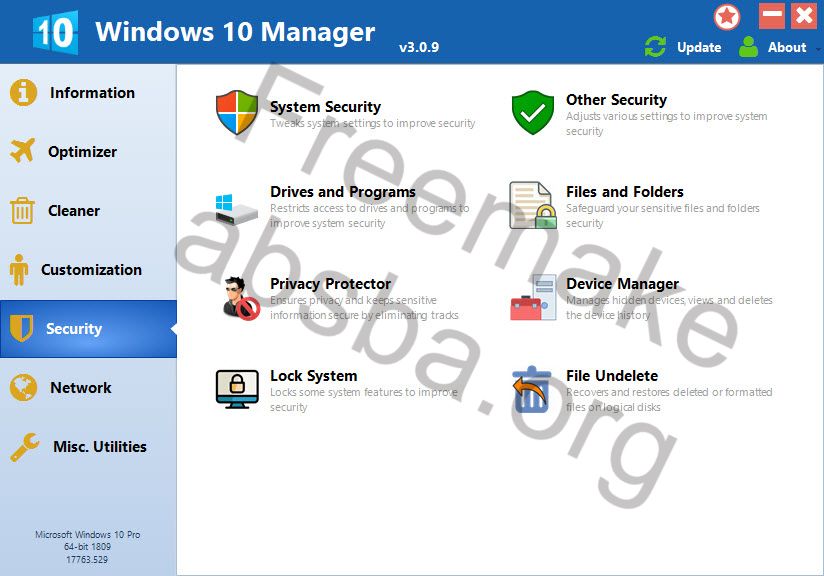The width and height of the screenshot is (824, 576).
Task: Select the highlighted Security tab label
Action: [74, 328]
